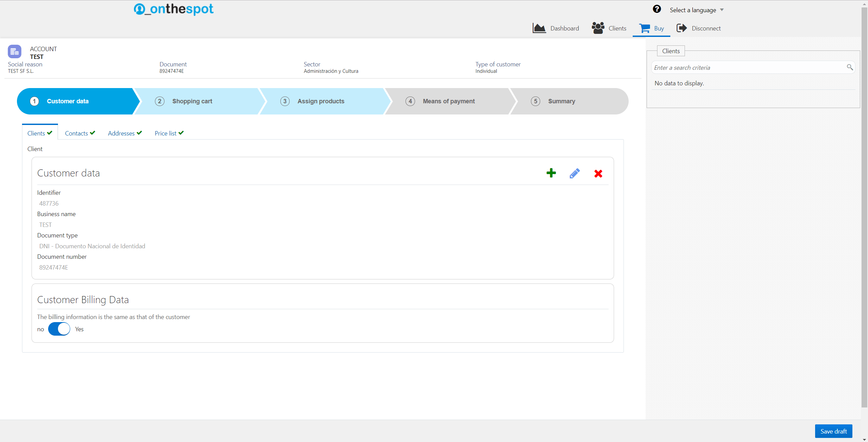Click the Disconnect exit icon
868x442 pixels.
(682, 28)
